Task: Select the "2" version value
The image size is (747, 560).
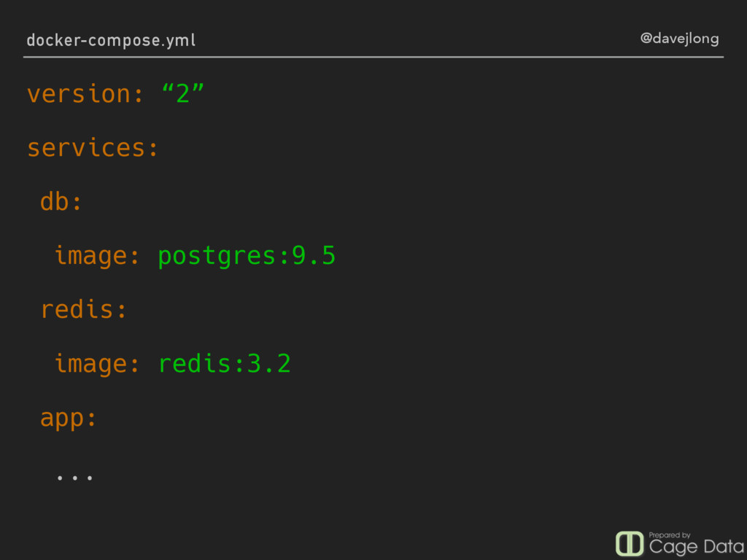Action: (x=183, y=93)
